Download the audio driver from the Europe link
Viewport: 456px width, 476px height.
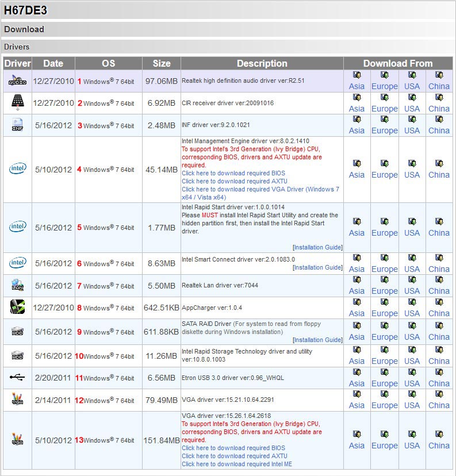(384, 86)
